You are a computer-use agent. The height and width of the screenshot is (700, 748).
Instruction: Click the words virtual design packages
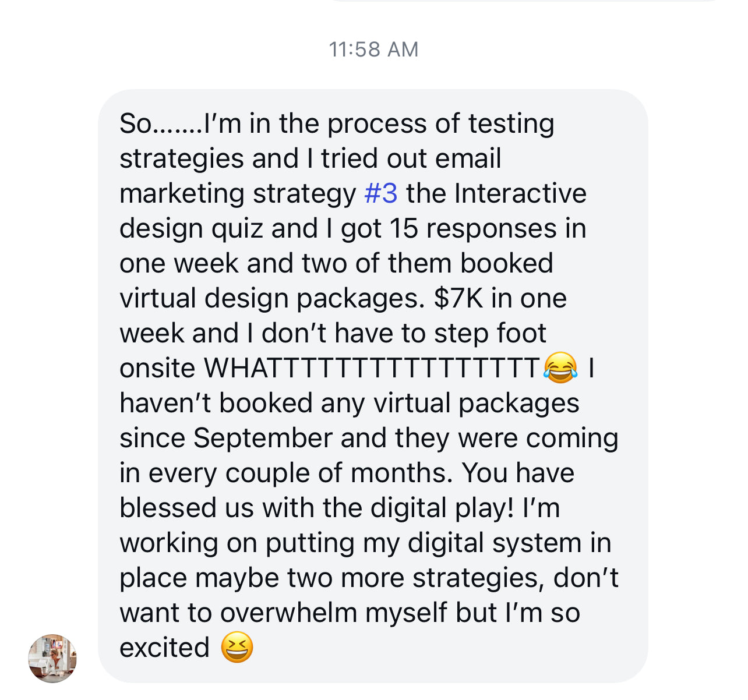(272, 299)
